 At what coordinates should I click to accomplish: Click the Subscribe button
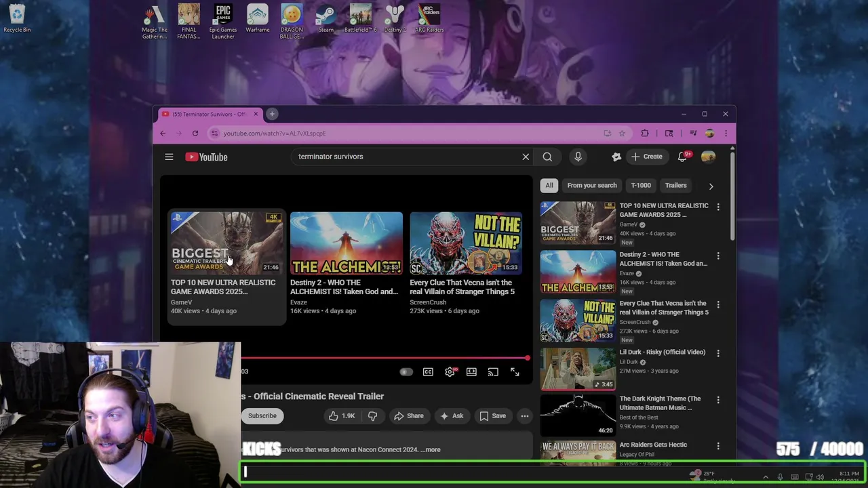pos(262,415)
